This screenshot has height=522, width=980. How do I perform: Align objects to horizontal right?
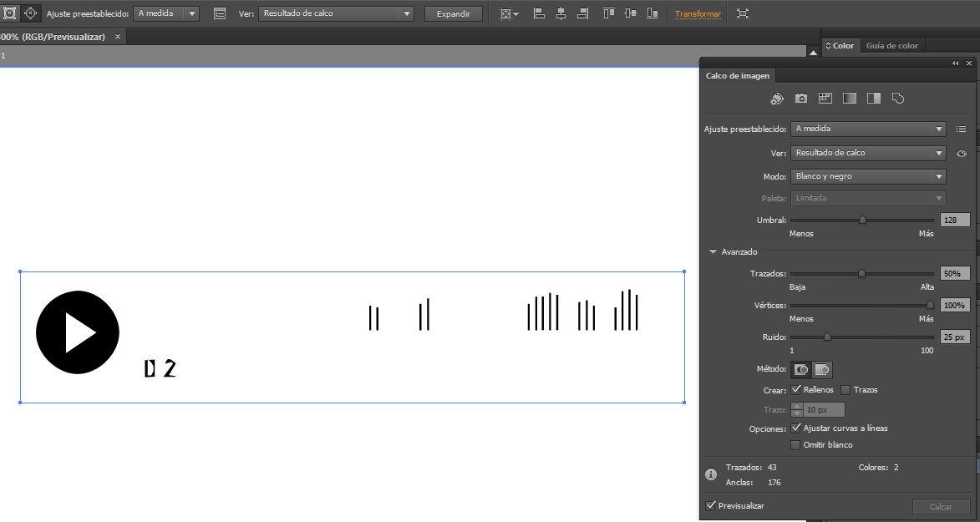[582, 13]
